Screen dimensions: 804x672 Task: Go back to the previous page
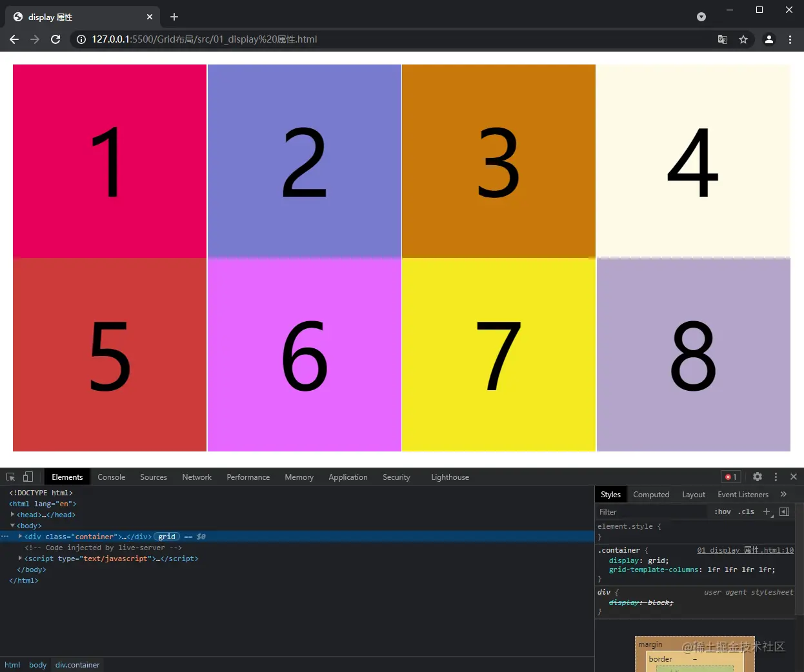tap(14, 39)
